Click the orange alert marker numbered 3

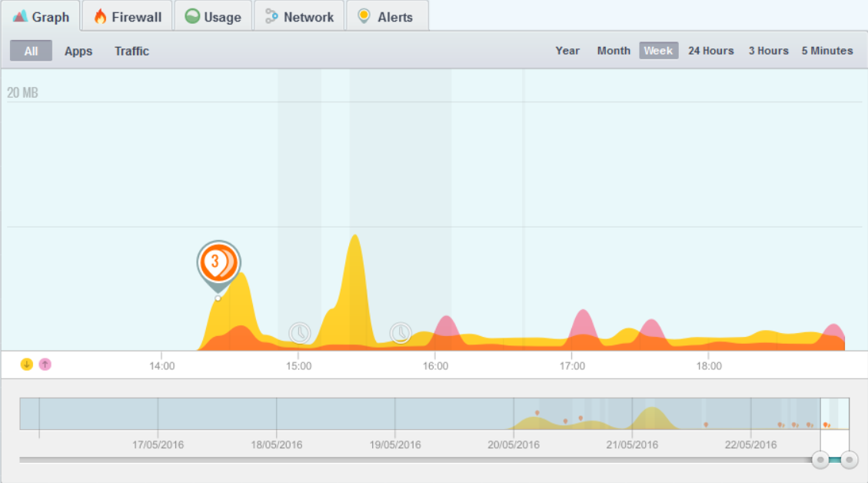pyautogui.click(x=218, y=262)
